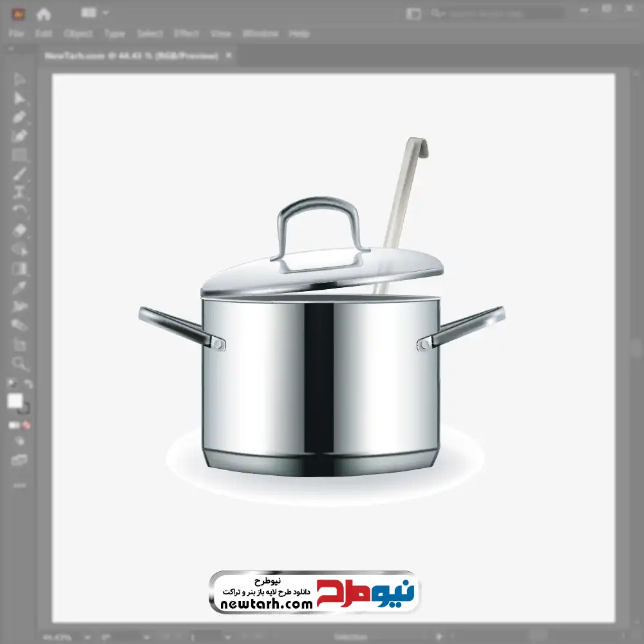Open the workspace layout switcher dropdown
644x644 pixels.
(95, 13)
